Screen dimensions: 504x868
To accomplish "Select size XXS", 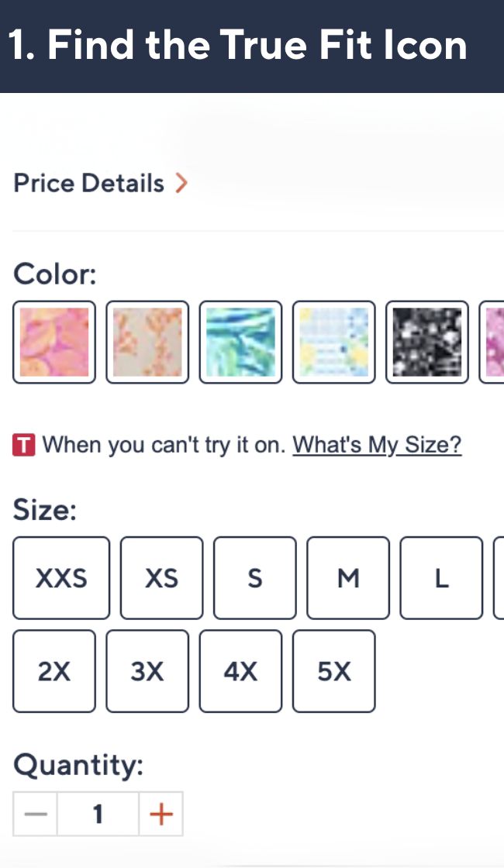I will [61, 577].
